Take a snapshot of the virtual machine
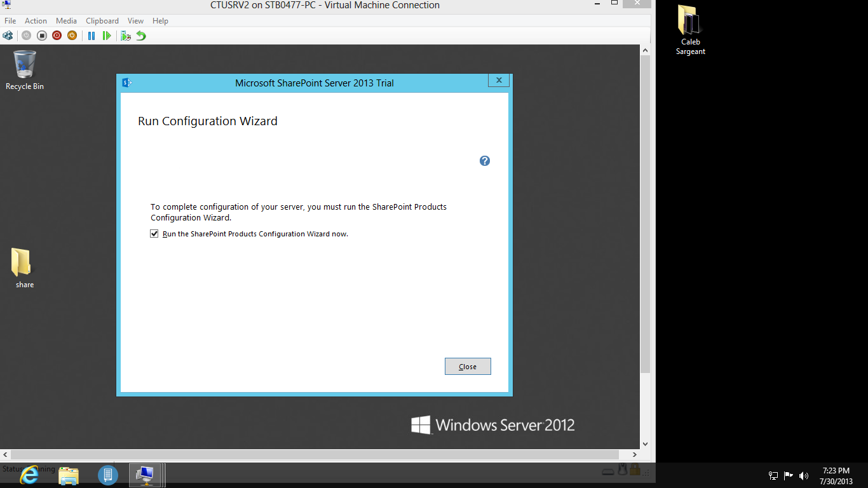The width and height of the screenshot is (868, 488). coord(126,36)
